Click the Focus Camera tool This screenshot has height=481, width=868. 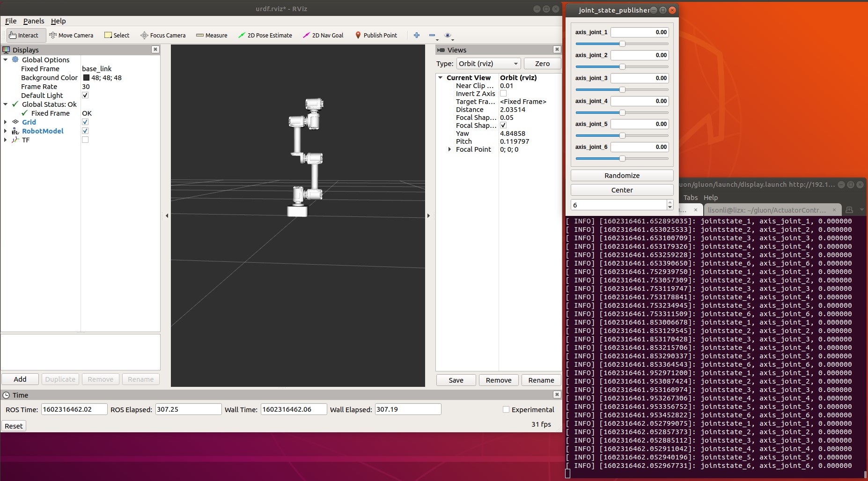coord(162,35)
